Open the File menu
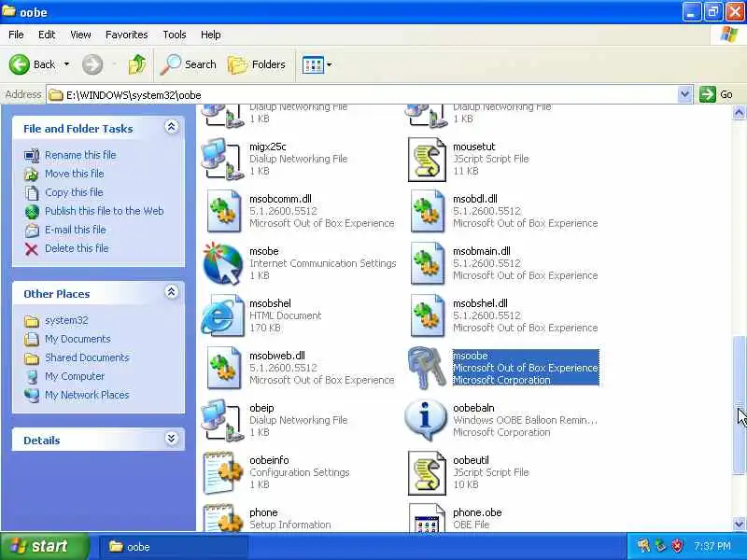 pyautogui.click(x=16, y=35)
